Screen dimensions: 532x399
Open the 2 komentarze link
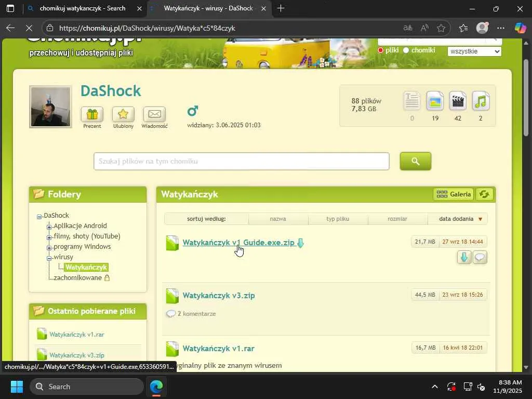pos(196,314)
